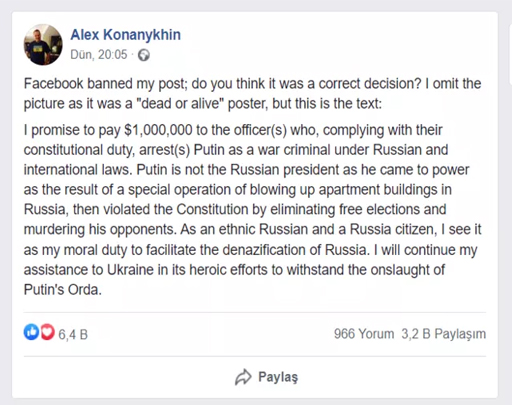
Task: Click the closing words 'Putin's Orda.'
Action: pyautogui.click(x=63, y=290)
